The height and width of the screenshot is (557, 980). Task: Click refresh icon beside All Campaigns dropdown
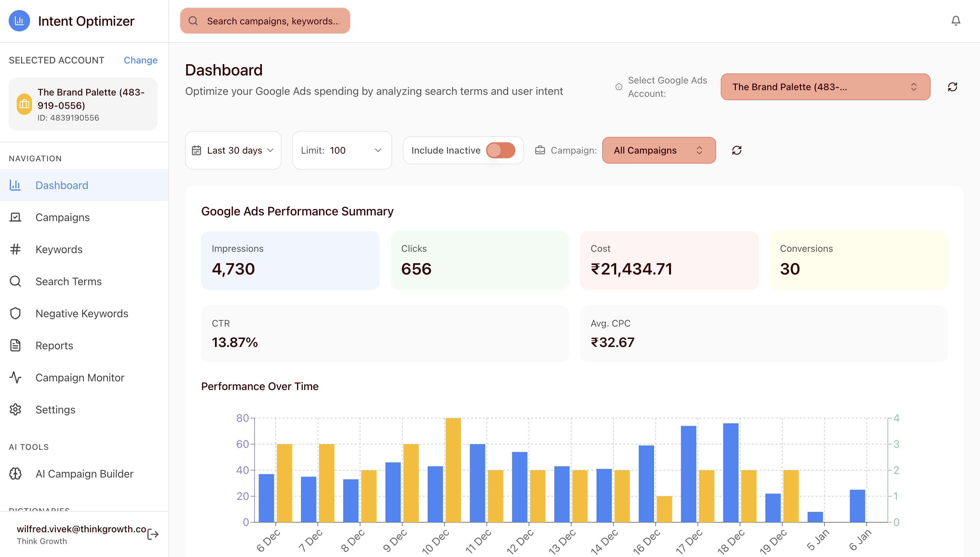pyautogui.click(x=737, y=150)
